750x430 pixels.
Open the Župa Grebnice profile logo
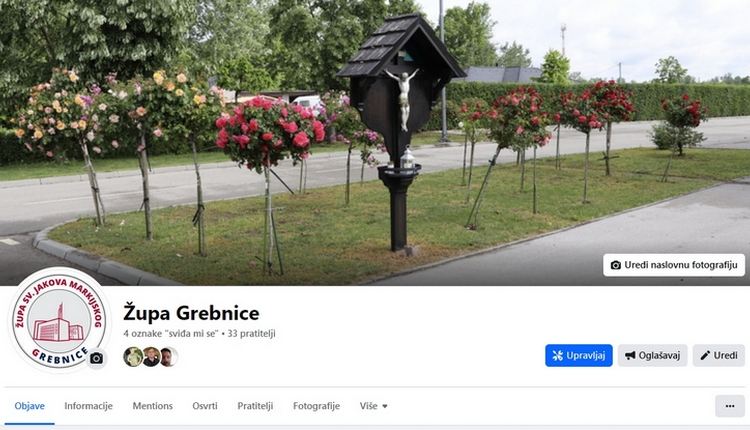[x=58, y=321]
